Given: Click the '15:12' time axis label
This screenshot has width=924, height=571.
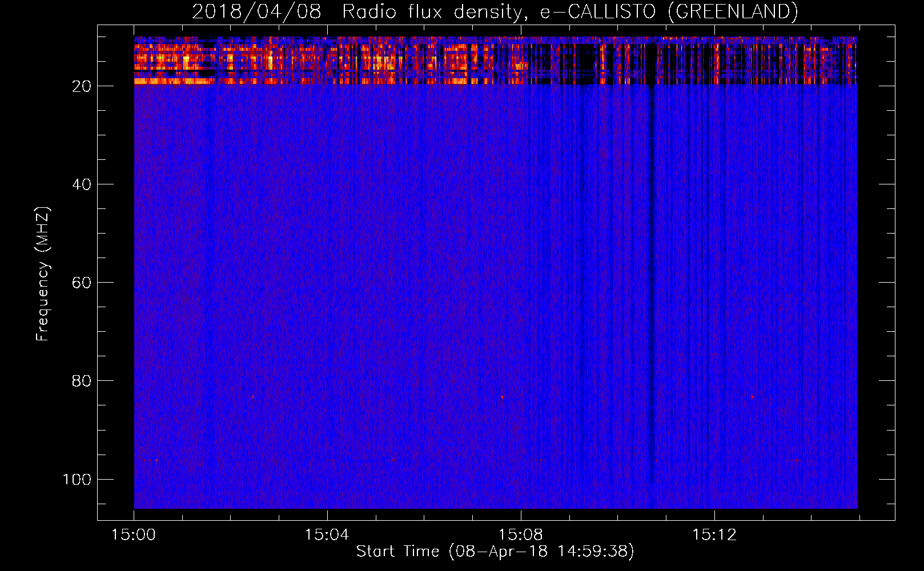Looking at the screenshot, I should [x=714, y=534].
